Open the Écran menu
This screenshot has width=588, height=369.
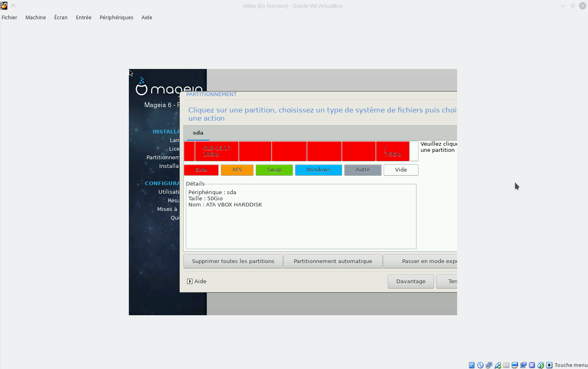point(61,17)
